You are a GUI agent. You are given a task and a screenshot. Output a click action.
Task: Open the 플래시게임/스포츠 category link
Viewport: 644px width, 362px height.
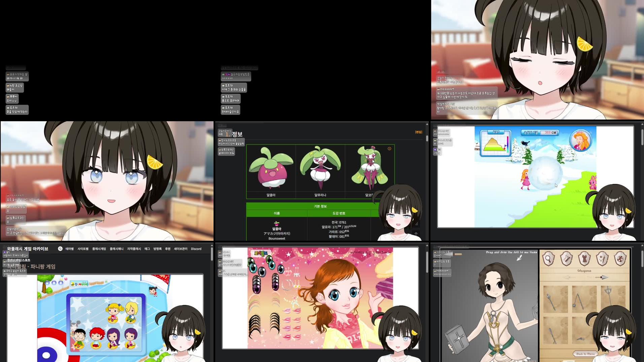click(19, 260)
